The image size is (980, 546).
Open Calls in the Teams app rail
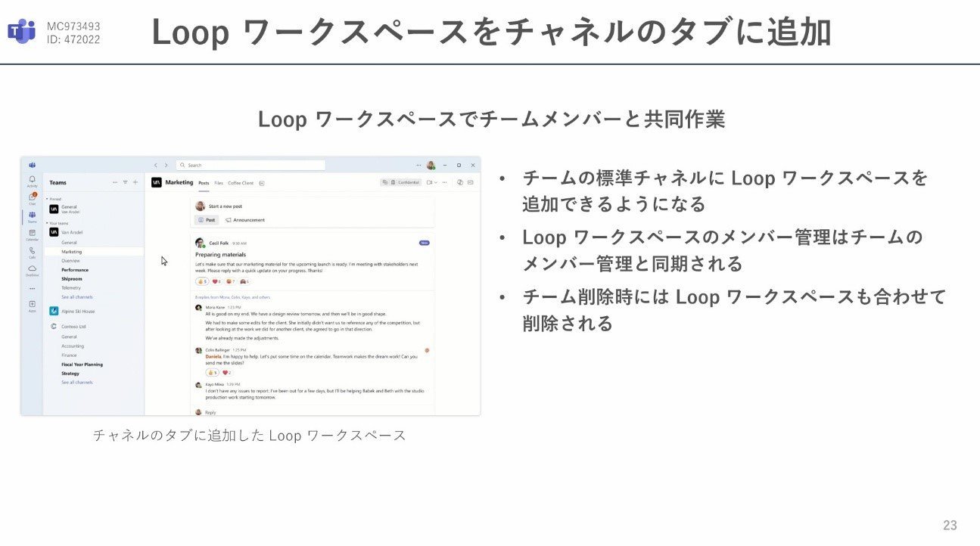32,252
